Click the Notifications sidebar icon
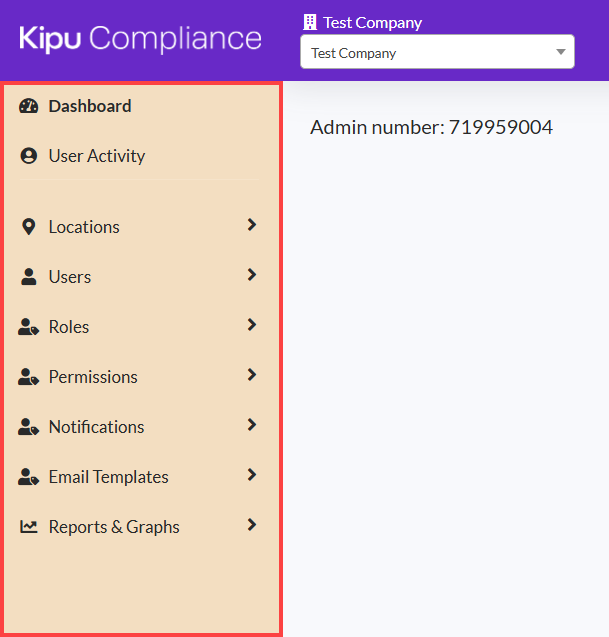The image size is (609, 637). [x=29, y=427]
